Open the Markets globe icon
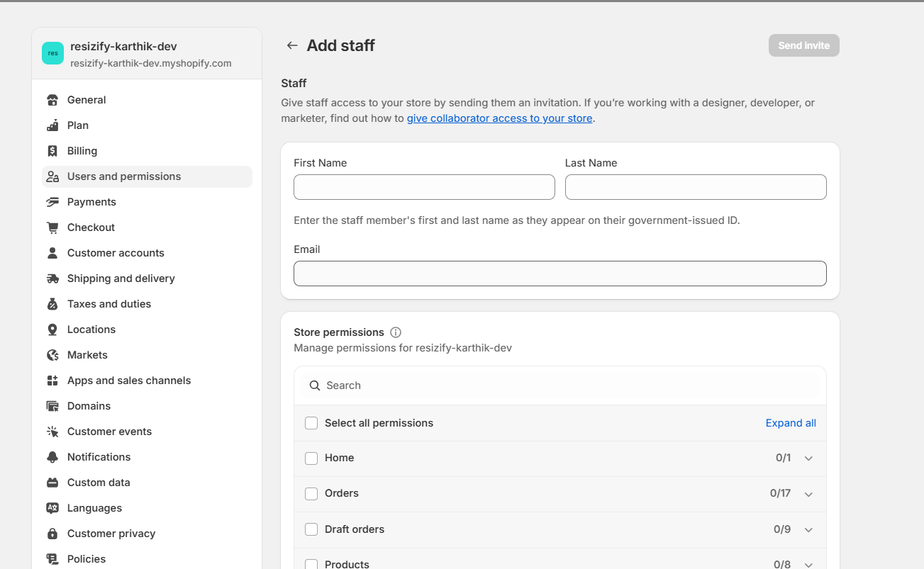The width and height of the screenshot is (924, 569). (x=52, y=354)
